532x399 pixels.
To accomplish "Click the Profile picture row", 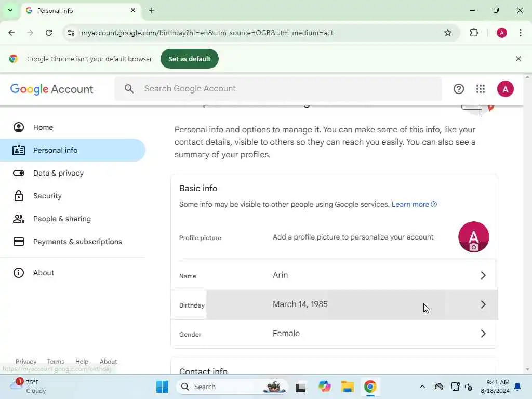I will pyautogui.click(x=334, y=237).
